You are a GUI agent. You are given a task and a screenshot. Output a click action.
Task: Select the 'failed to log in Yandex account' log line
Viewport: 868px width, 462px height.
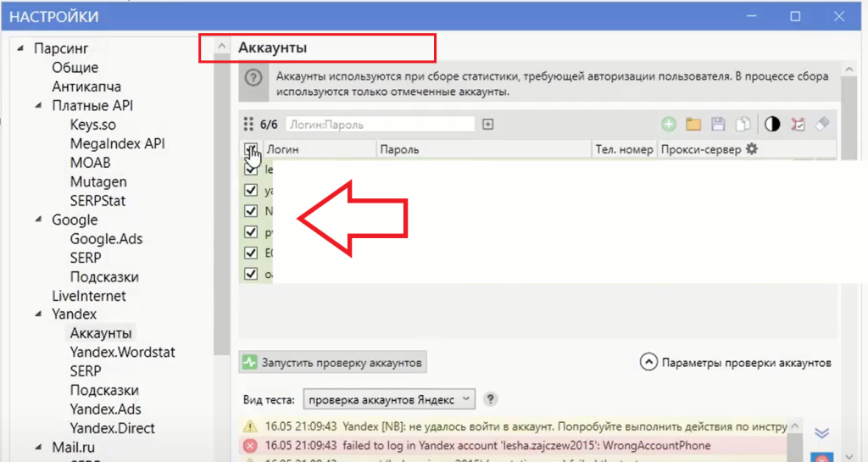click(515, 445)
